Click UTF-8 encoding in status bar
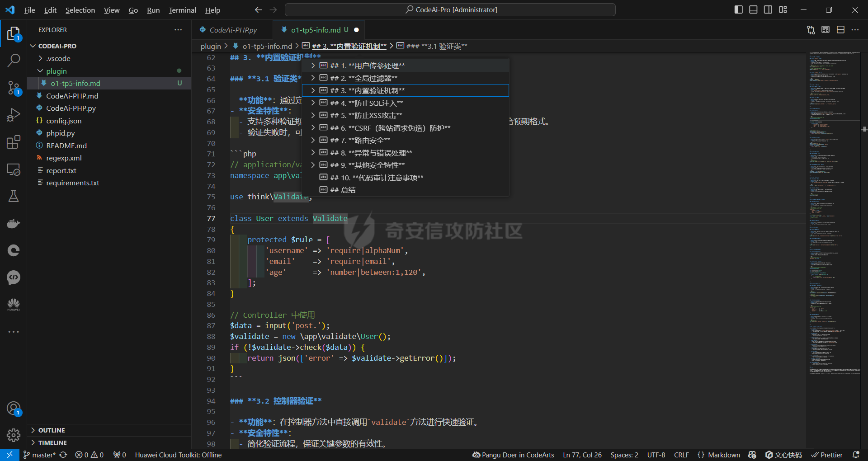Image resolution: width=868 pixels, height=461 pixels. click(x=656, y=455)
